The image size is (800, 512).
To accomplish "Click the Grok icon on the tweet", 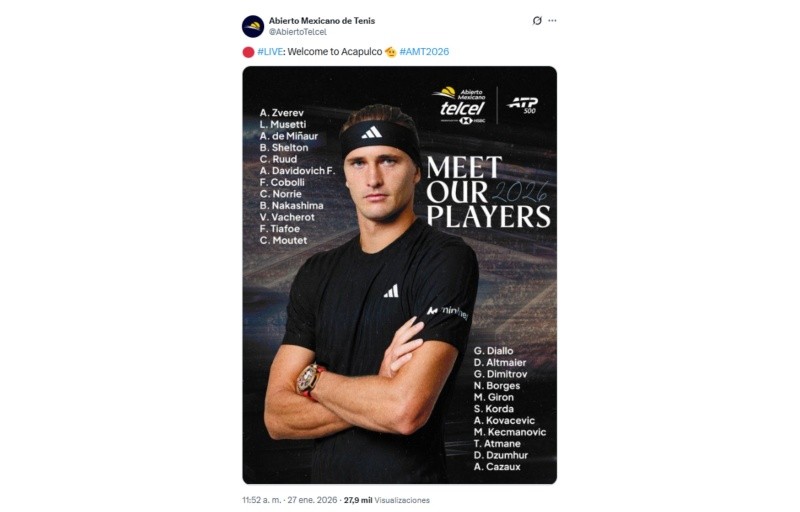I will point(537,21).
